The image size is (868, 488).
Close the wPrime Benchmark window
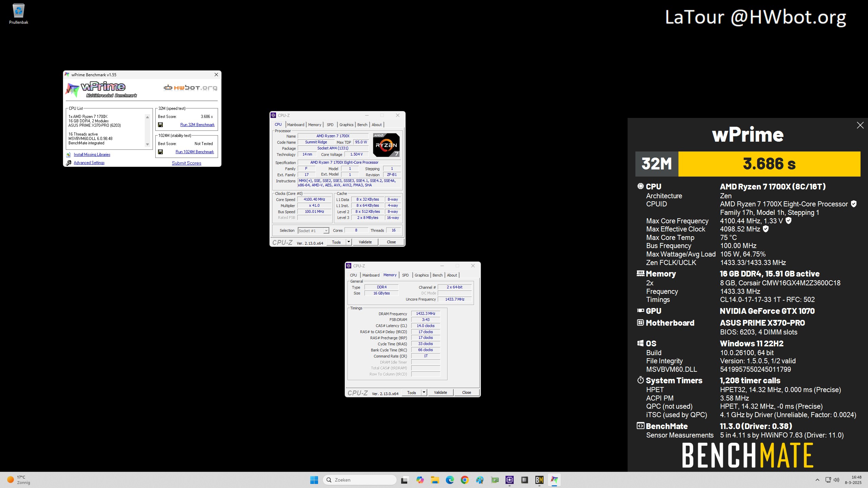[216, 75]
